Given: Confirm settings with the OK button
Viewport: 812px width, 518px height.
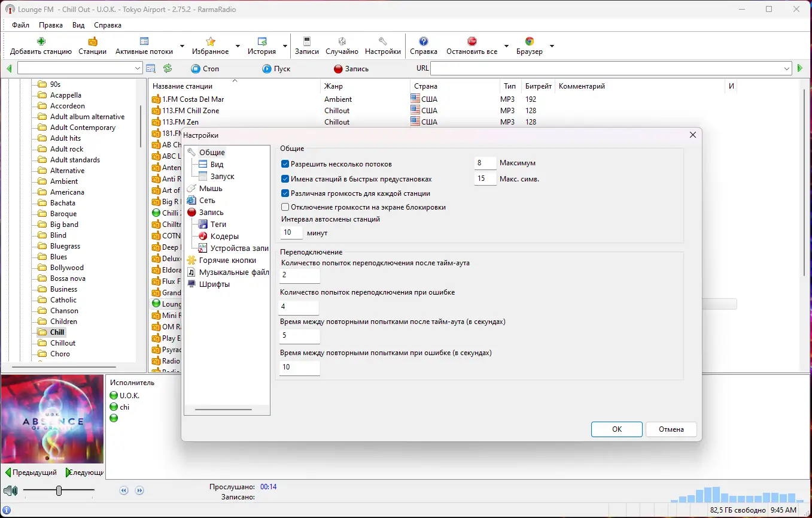Looking at the screenshot, I should point(617,429).
